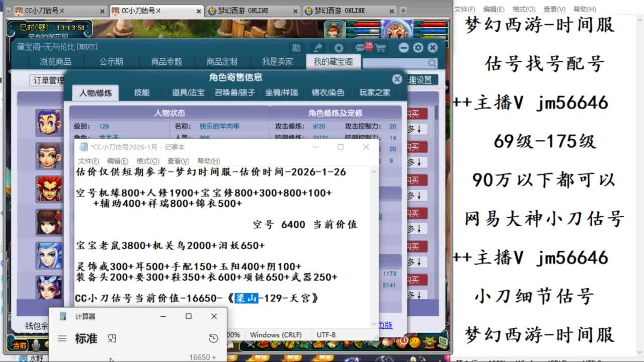Minimize the 藏宝阁 panel
644x362 pixels.
(x=404, y=48)
